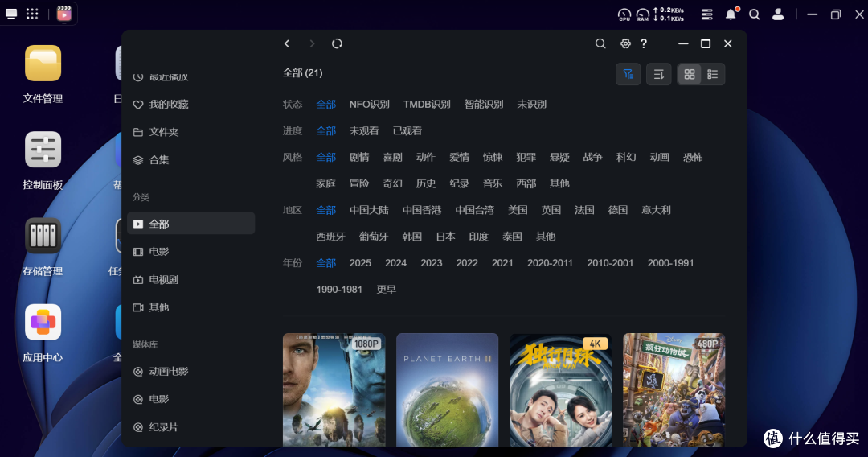Screen dimensions: 868x457
Task: Open 独行月球 4K movie poster
Action: [x=561, y=390]
